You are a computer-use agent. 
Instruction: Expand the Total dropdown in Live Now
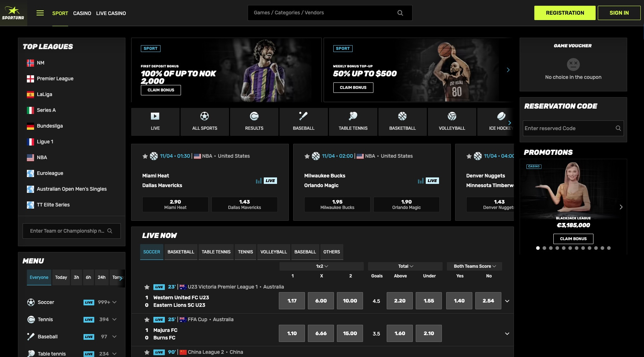pos(405,266)
